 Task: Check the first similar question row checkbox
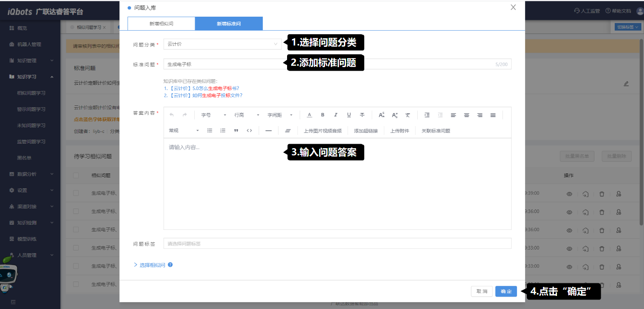76,193
